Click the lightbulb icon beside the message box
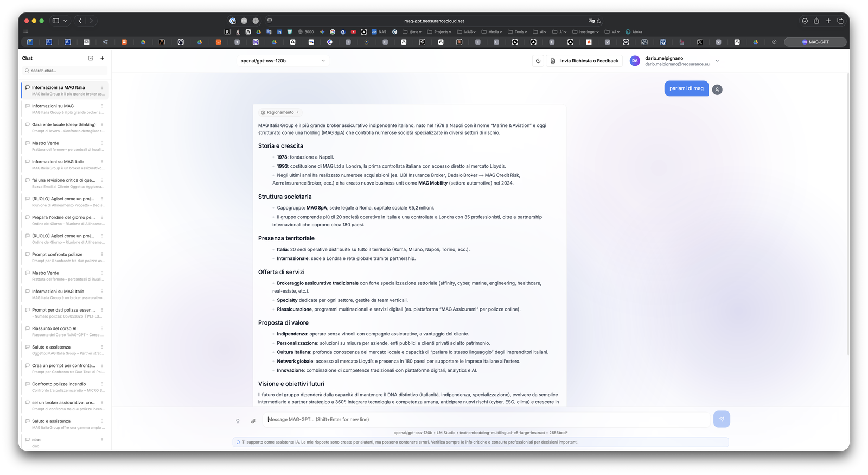The image size is (868, 475). click(238, 421)
